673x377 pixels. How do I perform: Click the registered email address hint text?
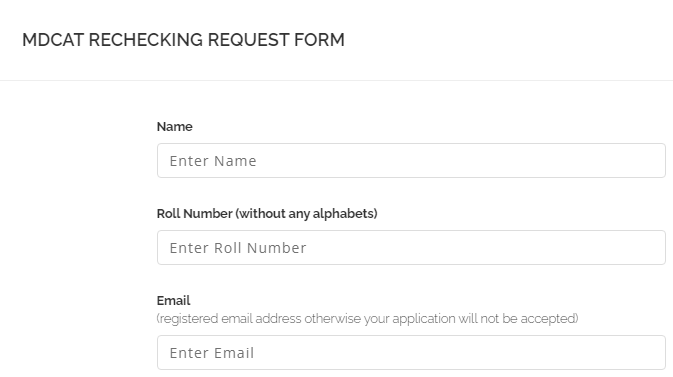[x=367, y=319]
